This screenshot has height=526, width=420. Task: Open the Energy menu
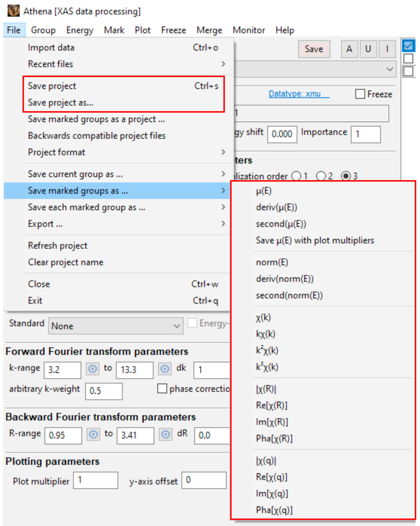coord(80,30)
